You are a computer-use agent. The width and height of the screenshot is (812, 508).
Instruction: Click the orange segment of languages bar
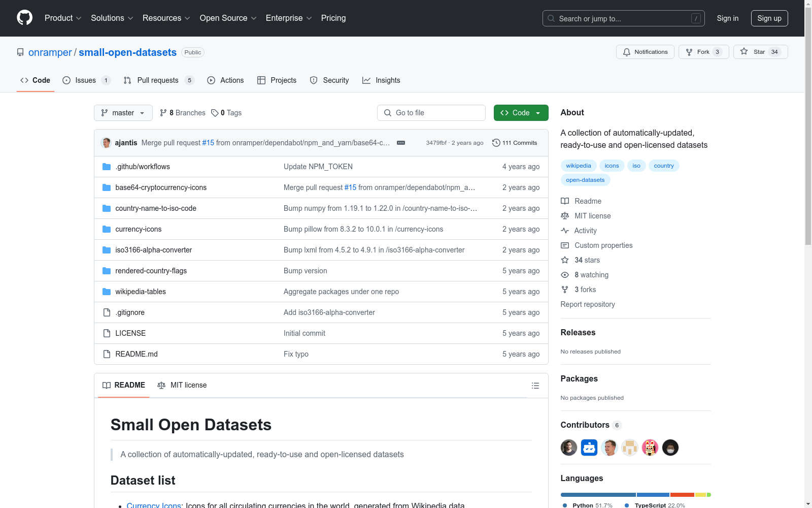tap(682, 495)
